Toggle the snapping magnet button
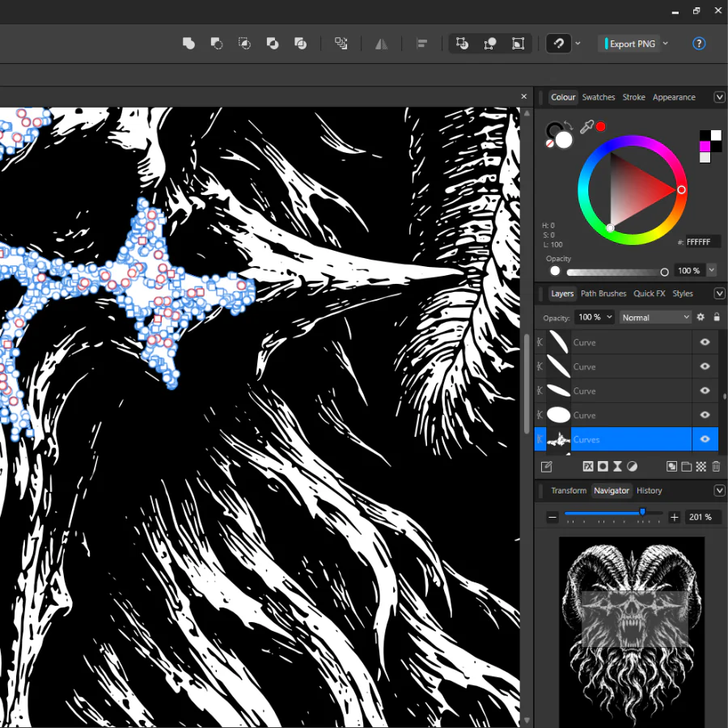Screen dimensions: 728x728 click(558, 44)
